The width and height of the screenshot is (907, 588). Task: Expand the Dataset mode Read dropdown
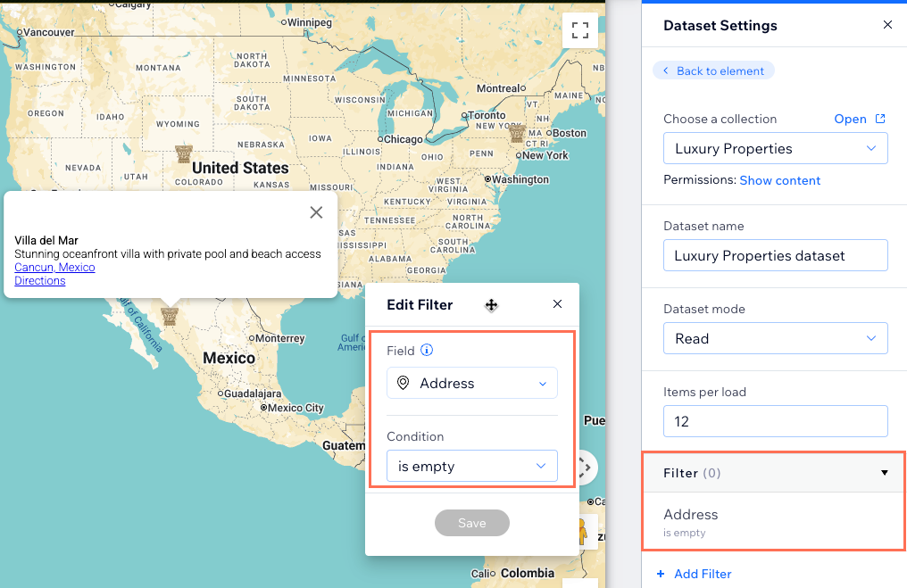[x=775, y=339]
